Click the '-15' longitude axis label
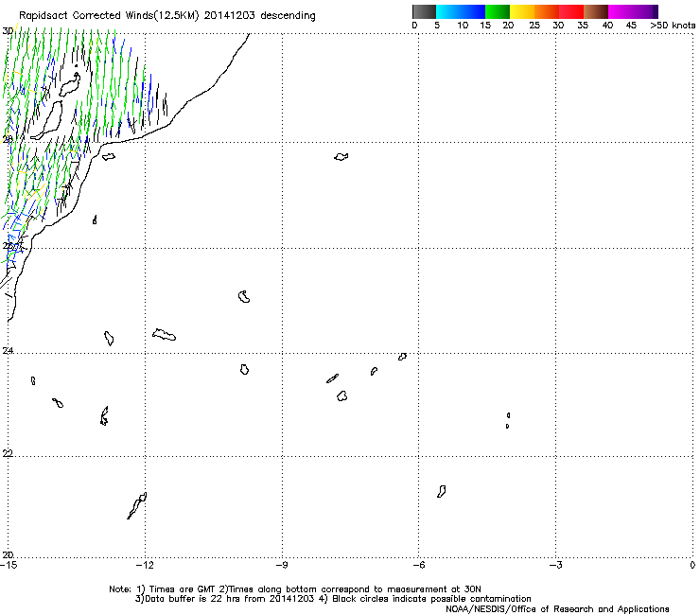 coord(9,566)
